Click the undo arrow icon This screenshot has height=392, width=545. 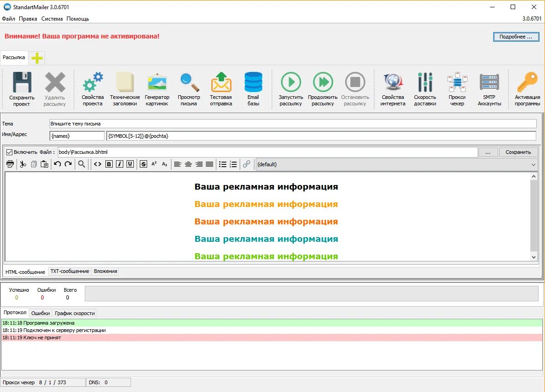[57, 164]
